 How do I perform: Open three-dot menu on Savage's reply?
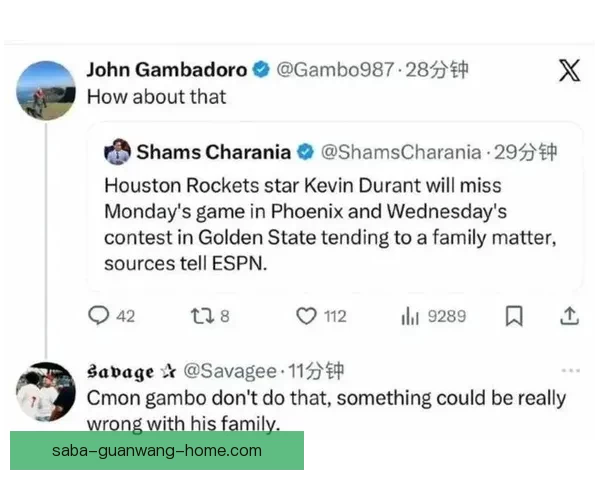(x=571, y=371)
